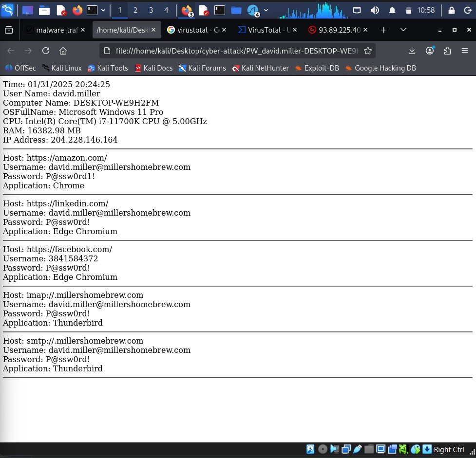Open the Kali Tools bookmark
476x458 pixels.
[x=108, y=68]
